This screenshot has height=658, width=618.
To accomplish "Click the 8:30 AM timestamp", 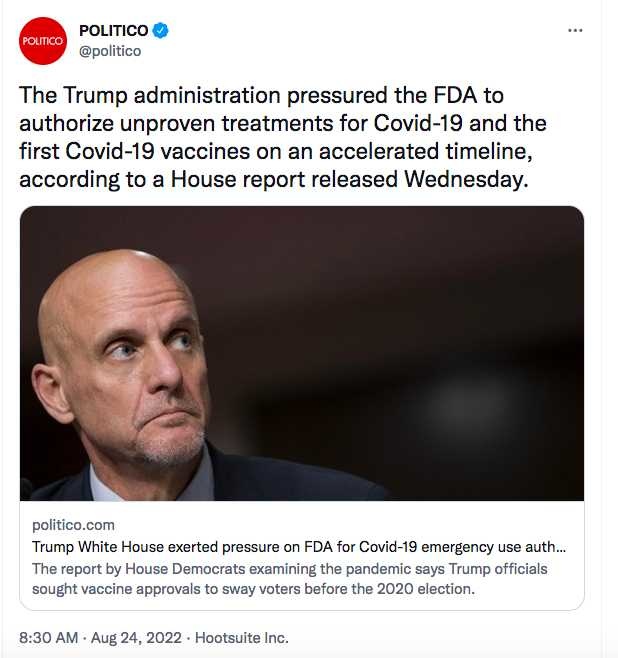I will coord(49,637).
